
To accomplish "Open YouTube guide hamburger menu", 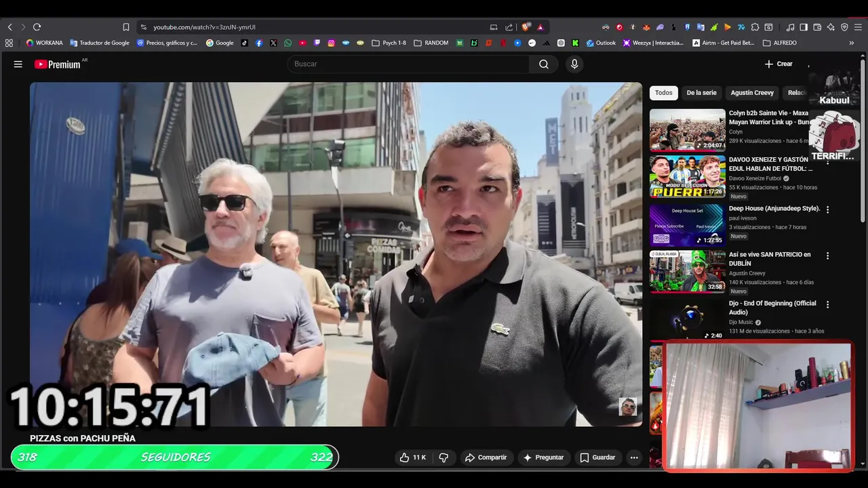I will point(18,64).
